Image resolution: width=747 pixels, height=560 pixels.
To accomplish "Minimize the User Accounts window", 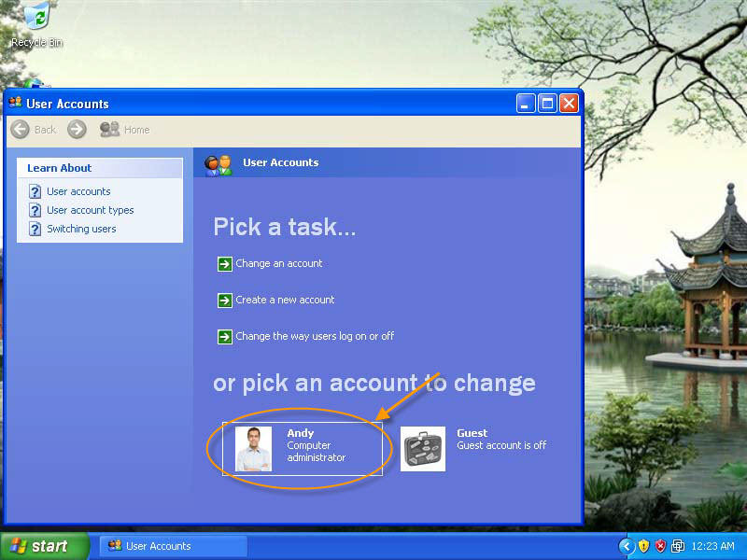I will click(x=526, y=103).
